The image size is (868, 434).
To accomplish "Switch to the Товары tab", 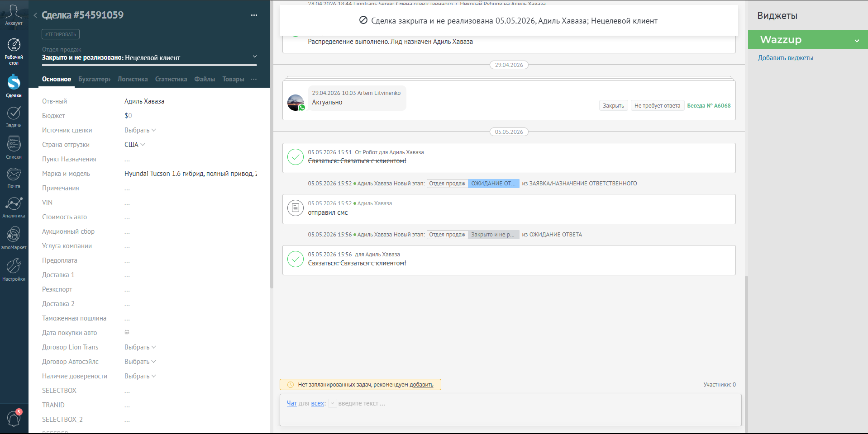I will [x=233, y=79].
